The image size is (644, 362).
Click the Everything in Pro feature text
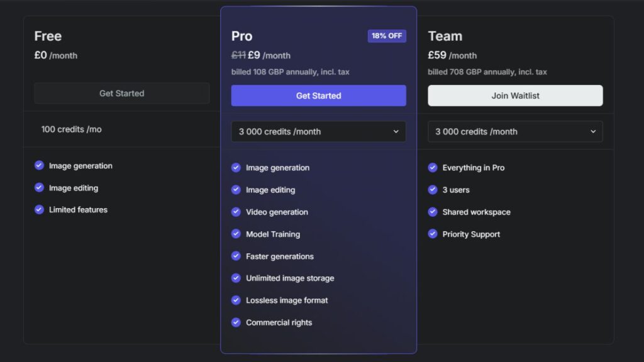click(x=473, y=167)
